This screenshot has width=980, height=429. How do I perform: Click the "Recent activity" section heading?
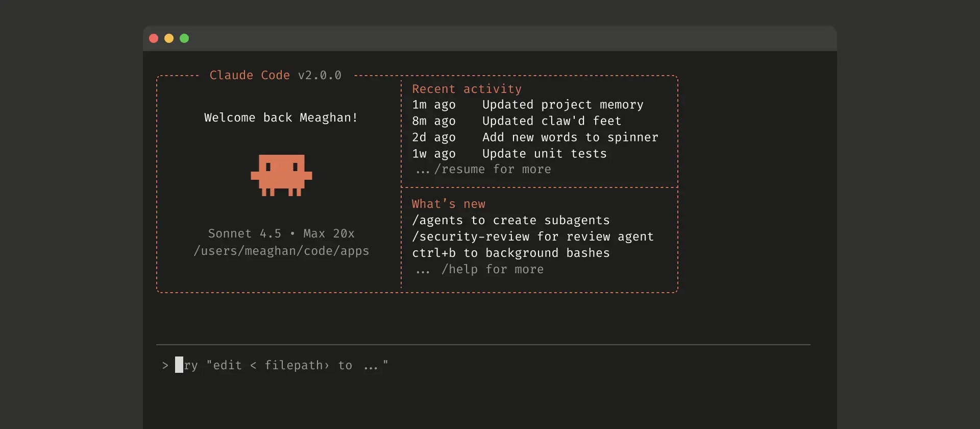coord(467,89)
